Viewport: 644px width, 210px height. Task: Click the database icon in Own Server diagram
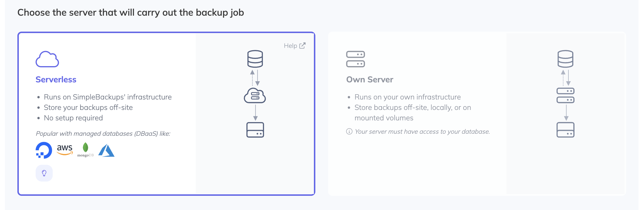click(565, 59)
